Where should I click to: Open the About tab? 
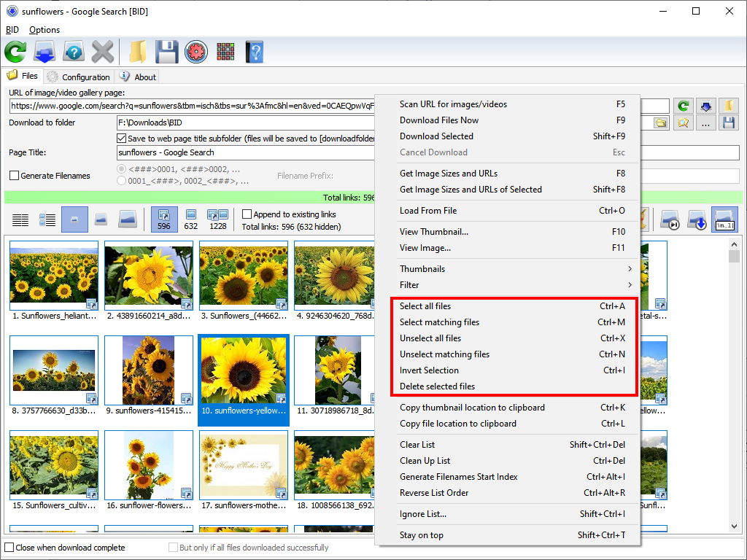coord(138,77)
